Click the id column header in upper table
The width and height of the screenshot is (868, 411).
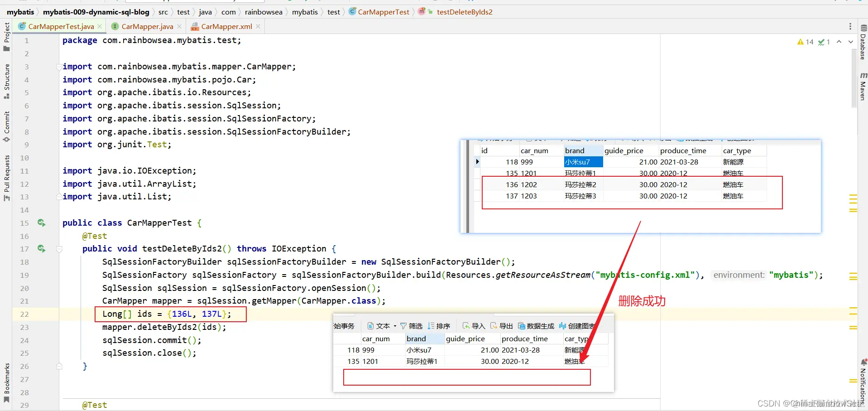[x=499, y=150]
